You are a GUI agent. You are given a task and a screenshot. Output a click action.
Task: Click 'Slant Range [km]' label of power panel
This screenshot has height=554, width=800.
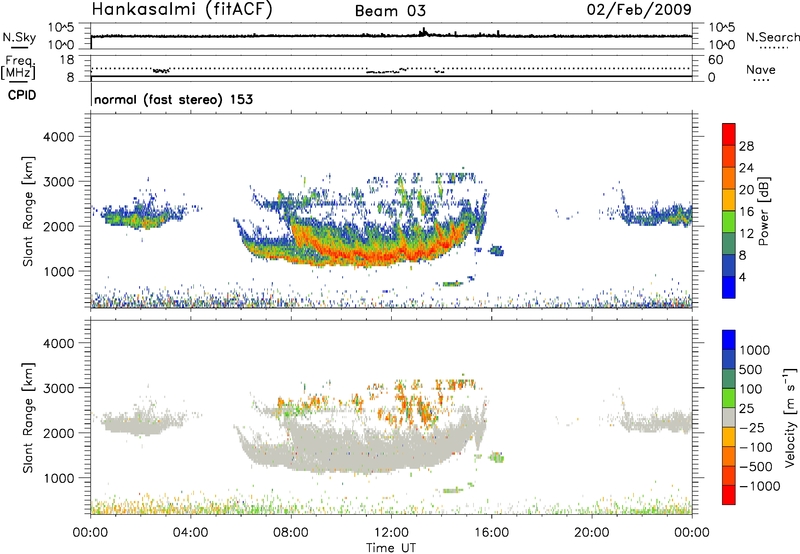(x=28, y=211)
